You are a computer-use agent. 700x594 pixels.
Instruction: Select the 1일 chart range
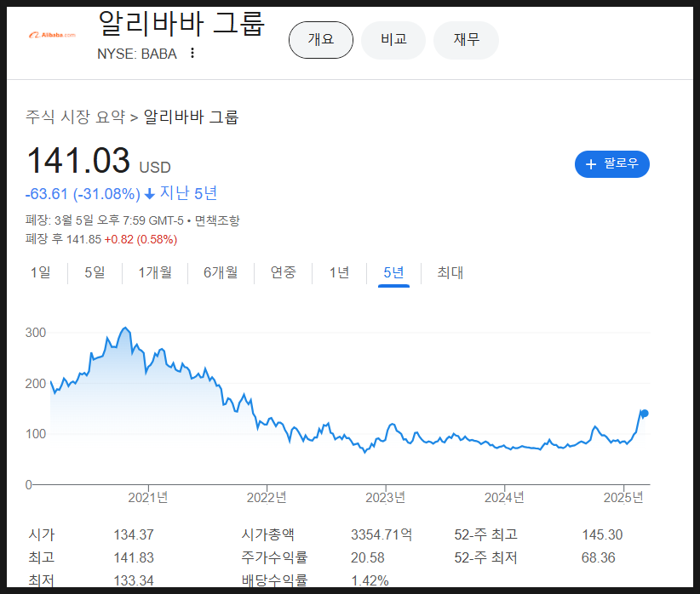[x=40, y=272]
